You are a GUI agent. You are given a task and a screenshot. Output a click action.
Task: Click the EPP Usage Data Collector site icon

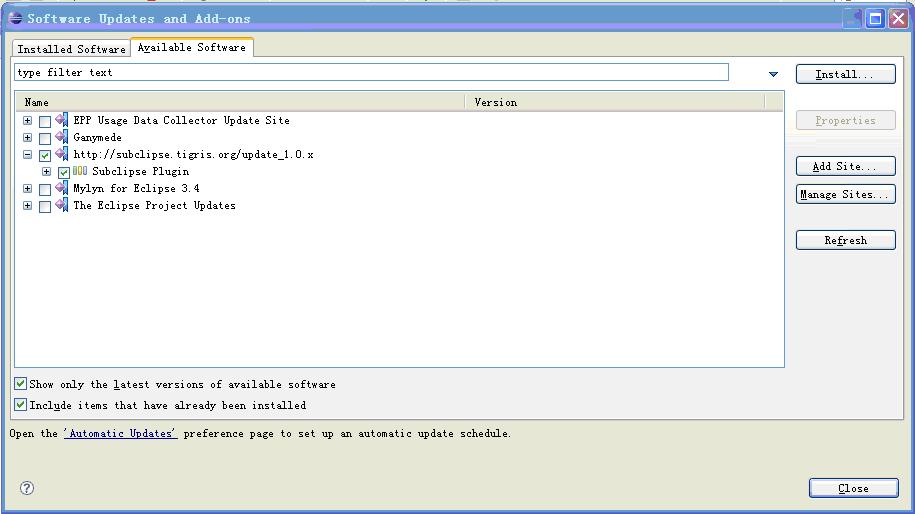[x=62, y=120]
